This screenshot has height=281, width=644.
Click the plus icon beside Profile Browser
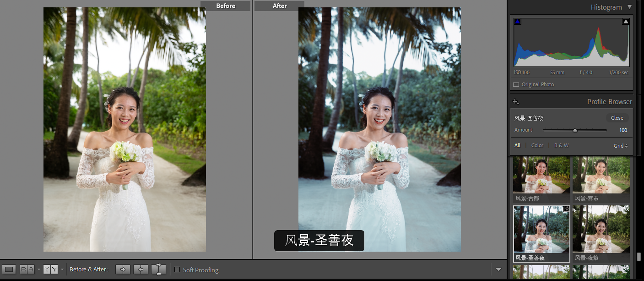coord(516,102)
